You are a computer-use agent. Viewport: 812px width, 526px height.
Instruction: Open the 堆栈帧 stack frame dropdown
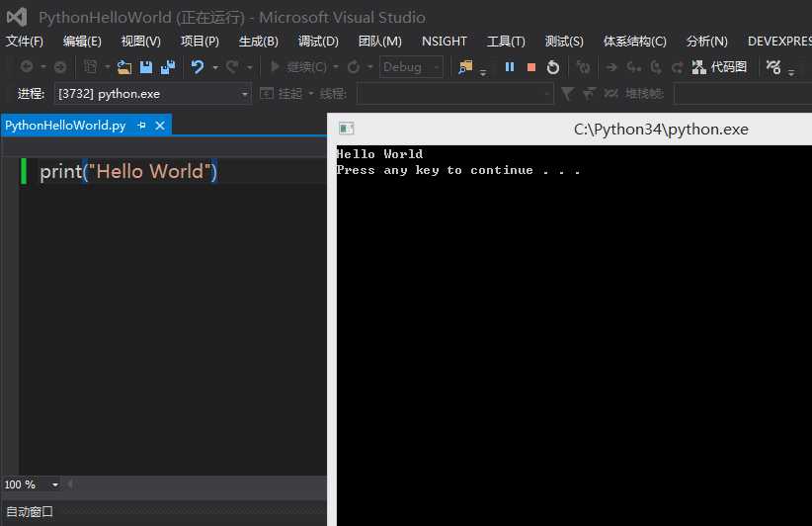click(x=743, y=94)
